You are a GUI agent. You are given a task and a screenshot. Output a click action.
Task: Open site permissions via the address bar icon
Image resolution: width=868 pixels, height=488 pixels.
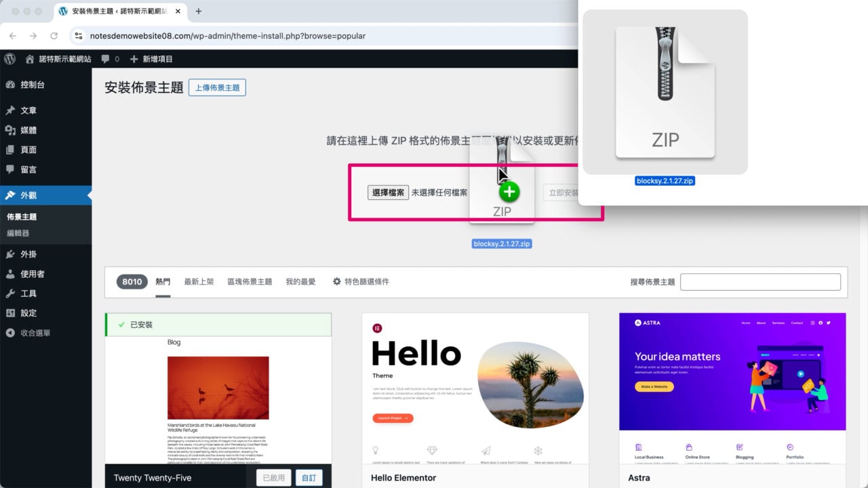coord(79,37)
